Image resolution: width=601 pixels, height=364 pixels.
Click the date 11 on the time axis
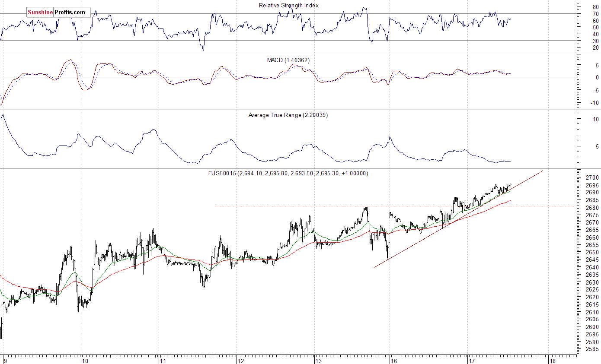[163, 361]
